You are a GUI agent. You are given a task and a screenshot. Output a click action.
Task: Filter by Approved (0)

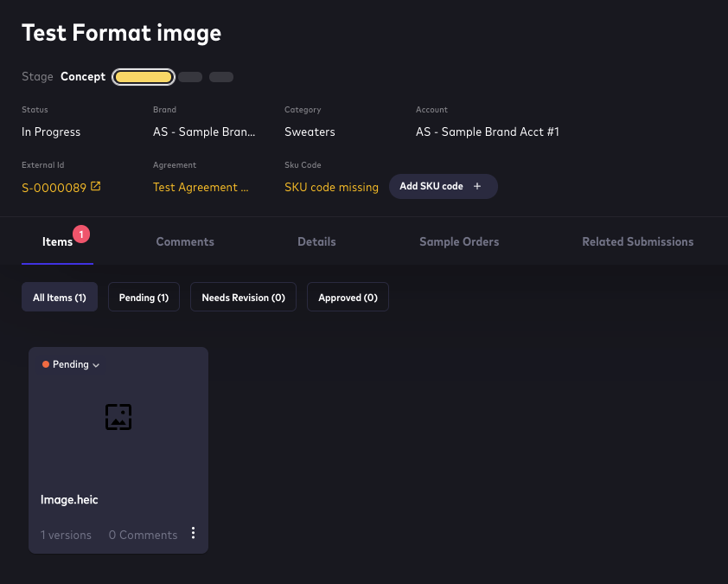(348, 297)
